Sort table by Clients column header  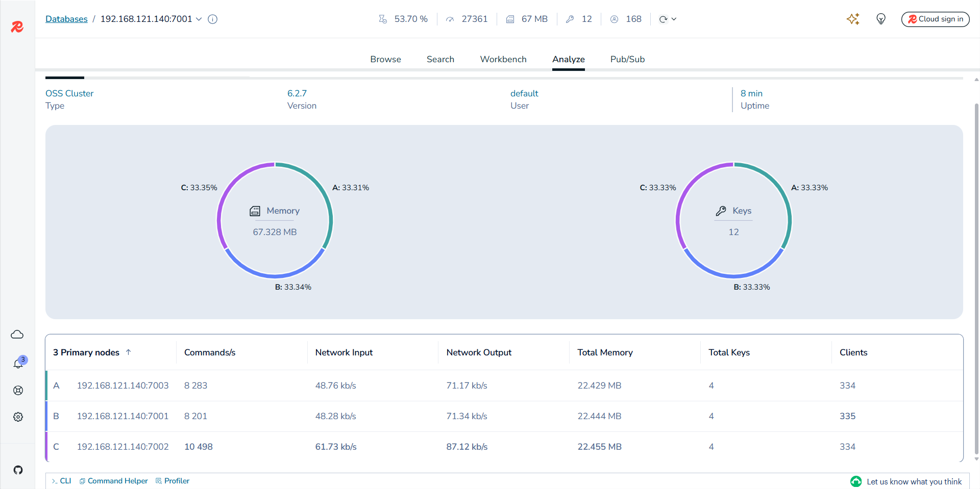point(853,352)
